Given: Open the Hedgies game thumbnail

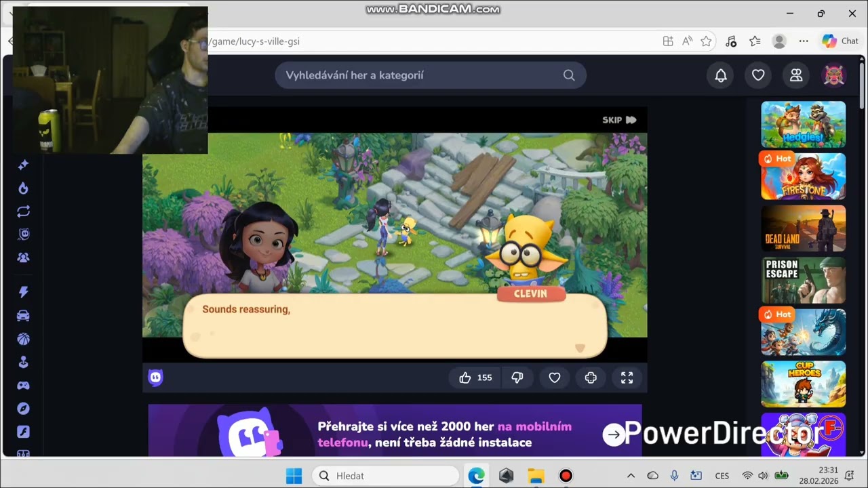Looking at the screenshot, I should point(804,125).
